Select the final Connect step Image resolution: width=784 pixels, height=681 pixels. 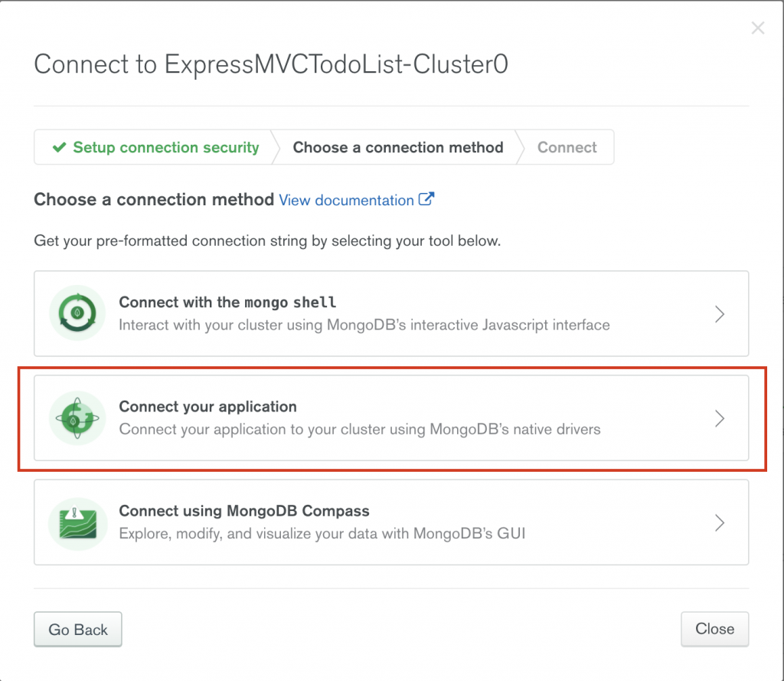click(567, 148)
